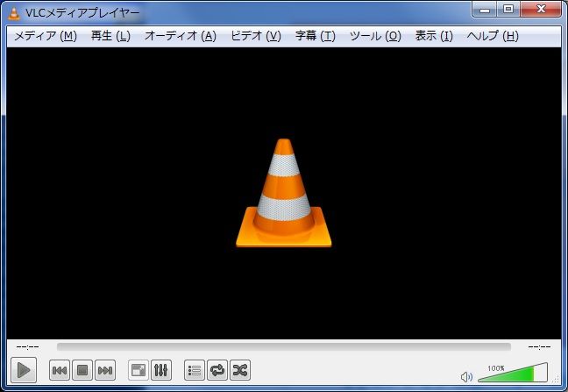Click the large VLC cone in video area
The image size is (568, 392).
click(284, 193)
